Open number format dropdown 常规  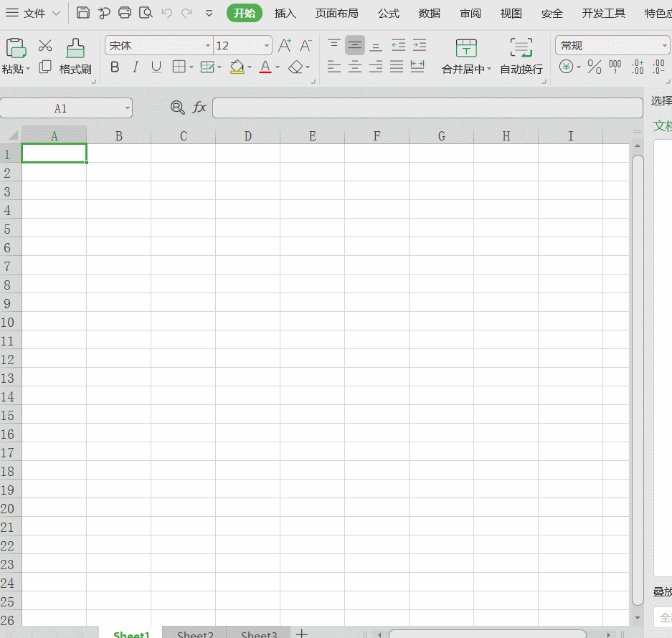[x=664, y=45]
